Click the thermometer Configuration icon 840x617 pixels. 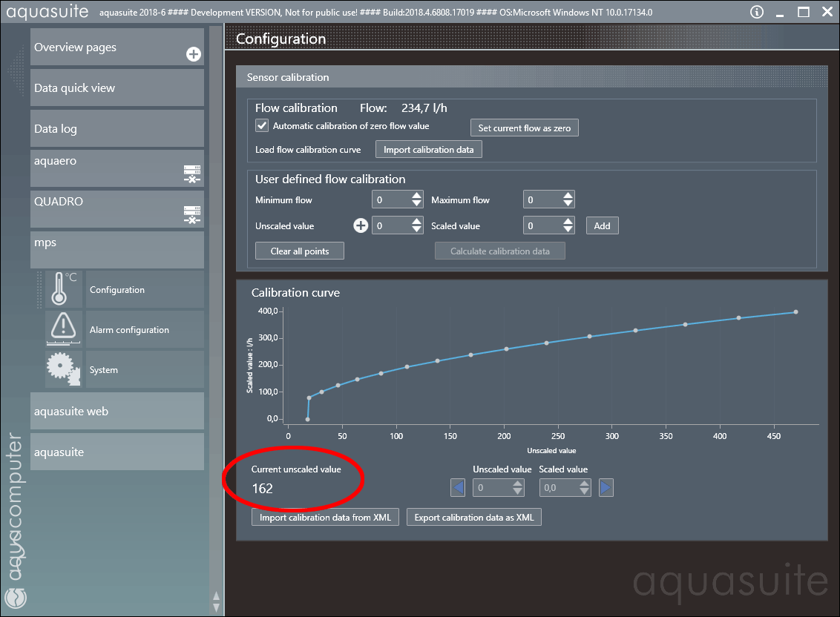(x=64, y=289)
